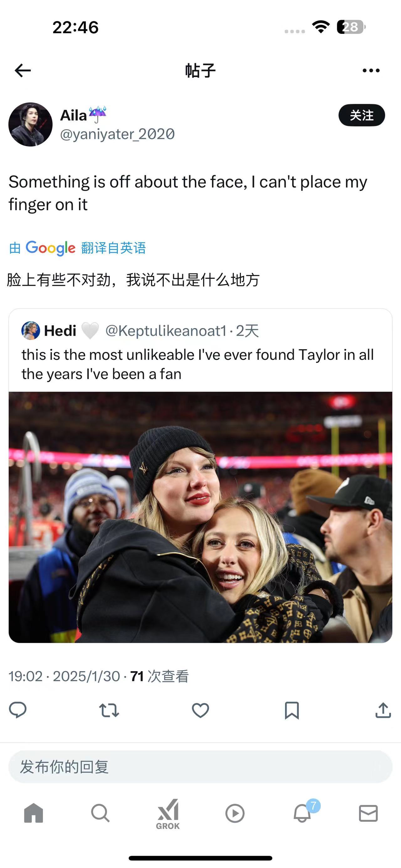Open the Grok tab

tap(168, 814)
